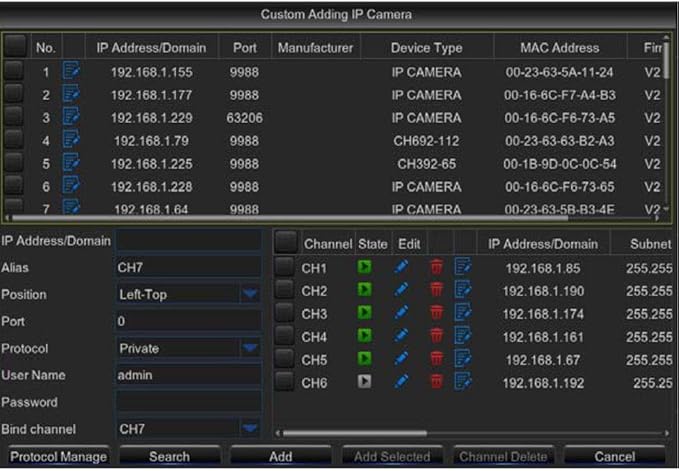Click the Add Selected button

point(392,456)
